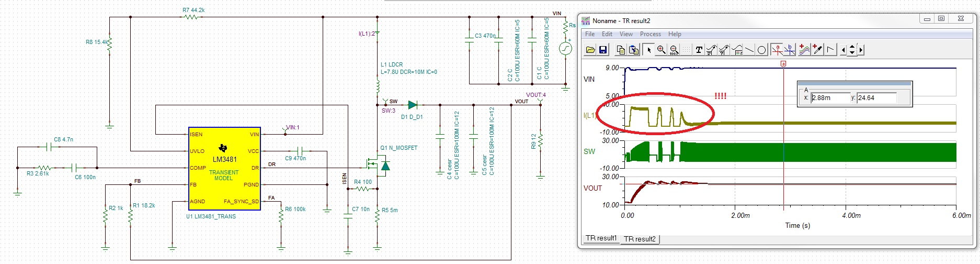Click the C9 470n capacitor label
This screenshot has width=980, height=264.
[x=295, y=158]
